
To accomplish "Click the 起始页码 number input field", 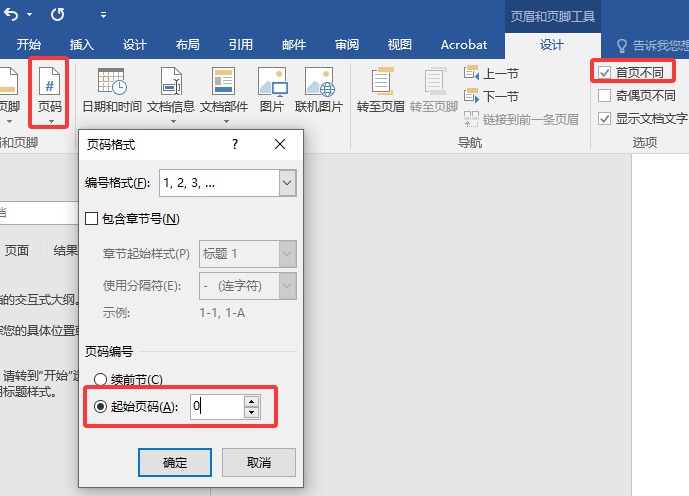I will click(216, 407).
